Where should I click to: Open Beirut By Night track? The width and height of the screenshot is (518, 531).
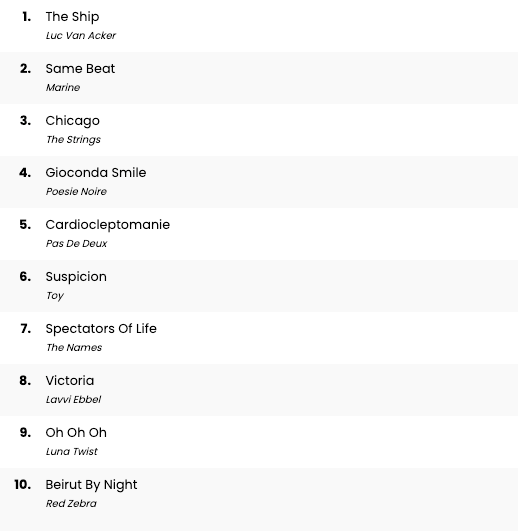(91, 485)
